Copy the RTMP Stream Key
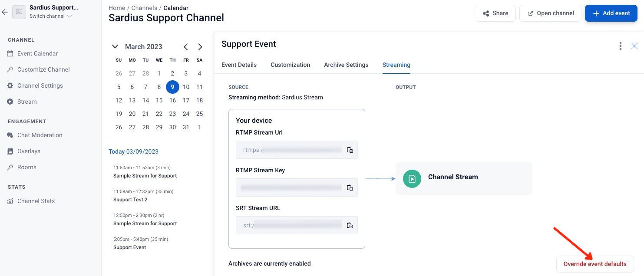The width and height of the screenshot is (644, 276). (x=350, y=188)
